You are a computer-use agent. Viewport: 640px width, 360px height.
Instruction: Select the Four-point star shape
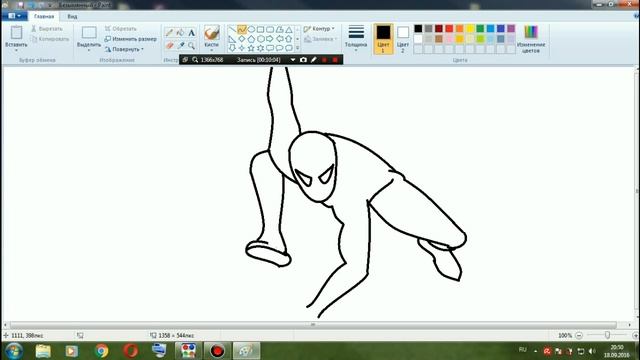click(242, 48)
